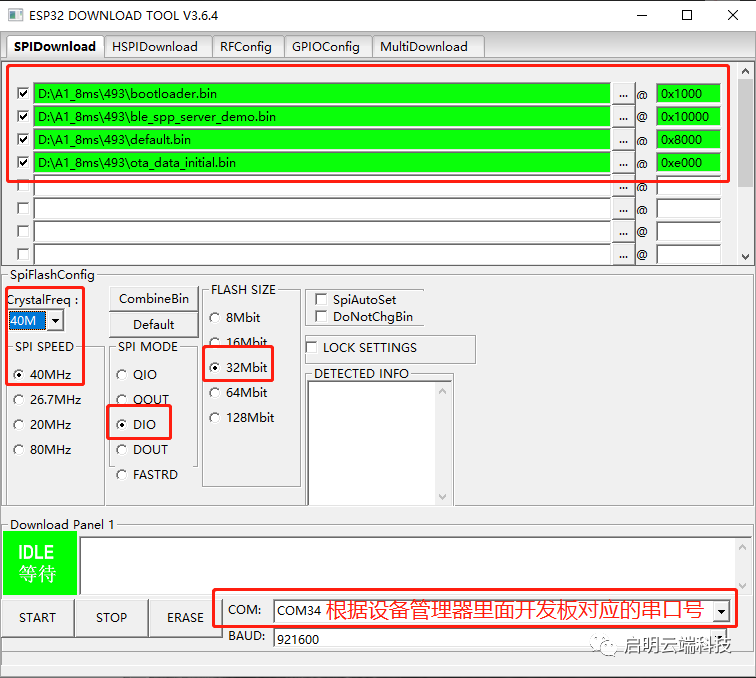The width and height of the screenshot is (756, 678).
Task: Click the green IDLE status indicator
Action: 40,563
